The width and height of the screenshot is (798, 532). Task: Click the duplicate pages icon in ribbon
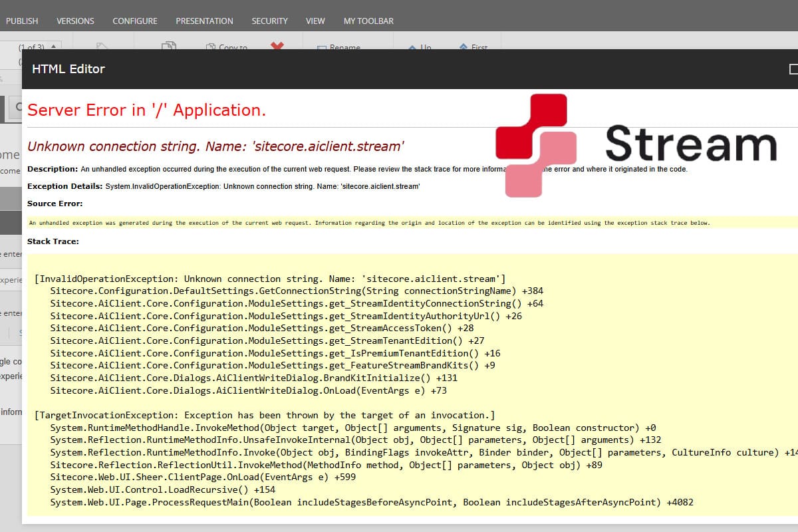[x=169, y=45]
